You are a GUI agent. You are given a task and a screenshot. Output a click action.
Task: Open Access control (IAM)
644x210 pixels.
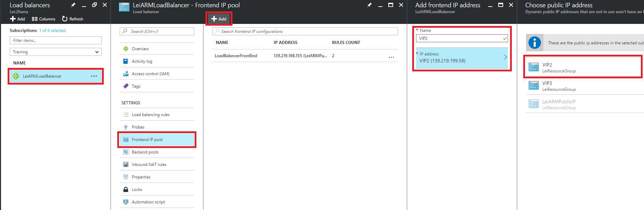[157, 74]
